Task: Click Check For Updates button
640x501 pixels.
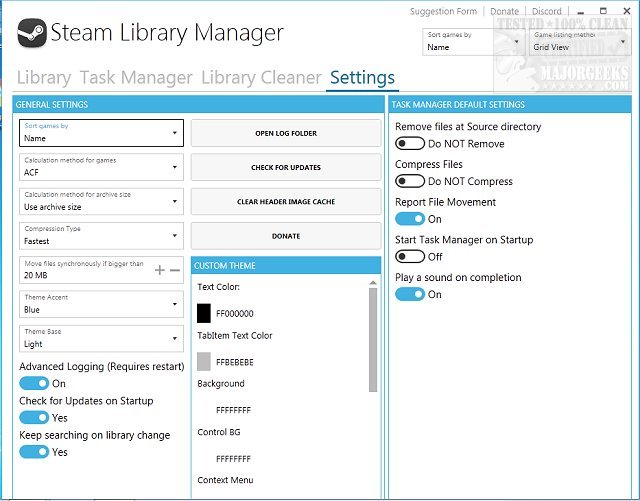Action: (286, 167)
